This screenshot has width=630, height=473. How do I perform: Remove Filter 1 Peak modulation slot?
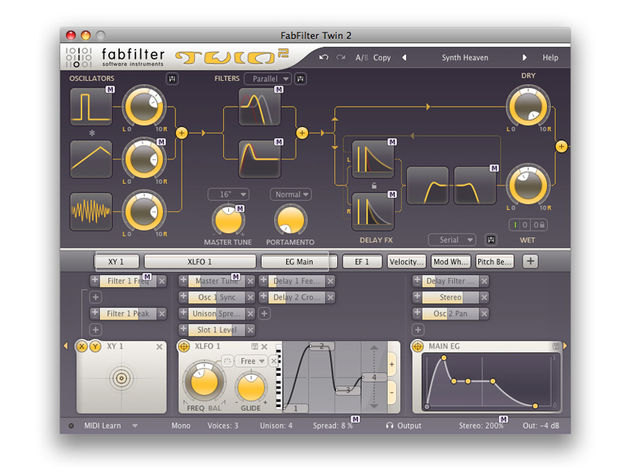(162, 313)
